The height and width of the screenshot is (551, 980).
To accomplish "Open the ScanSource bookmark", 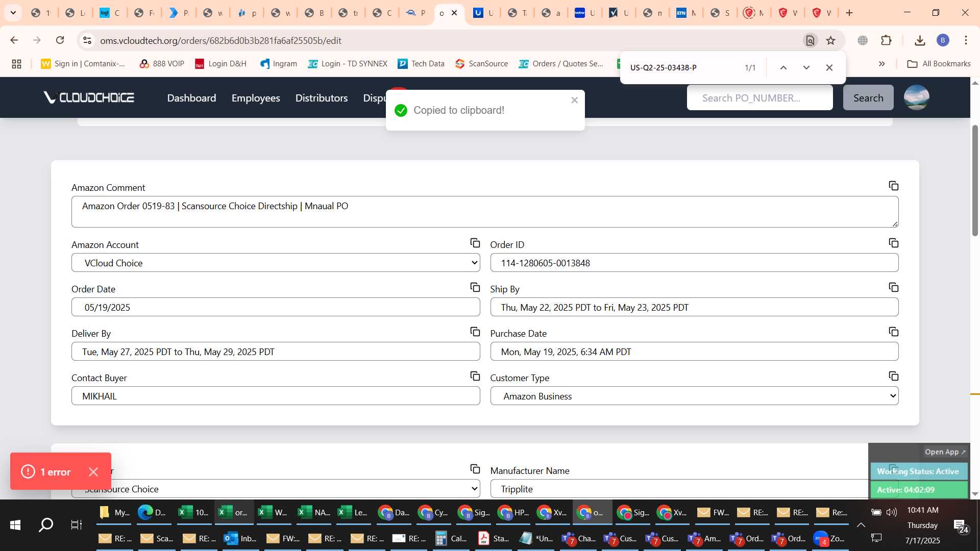I will point(482,64).
